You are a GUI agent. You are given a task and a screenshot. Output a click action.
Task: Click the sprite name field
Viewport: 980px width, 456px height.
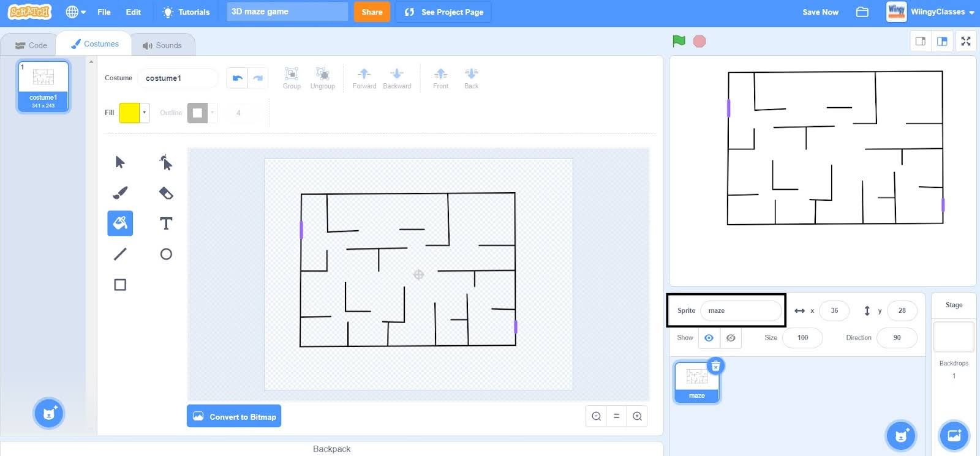pyautogui.click(x=741, y=311)
